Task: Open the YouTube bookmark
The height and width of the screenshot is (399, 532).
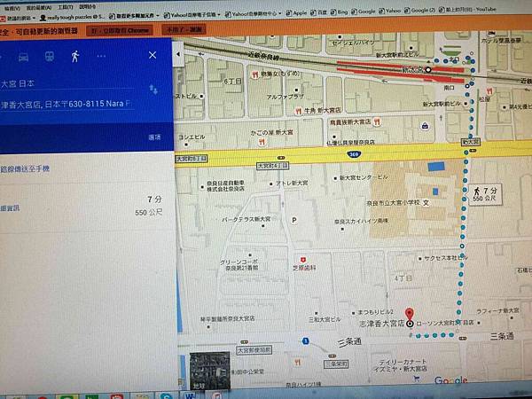Action: pos(468,9)
